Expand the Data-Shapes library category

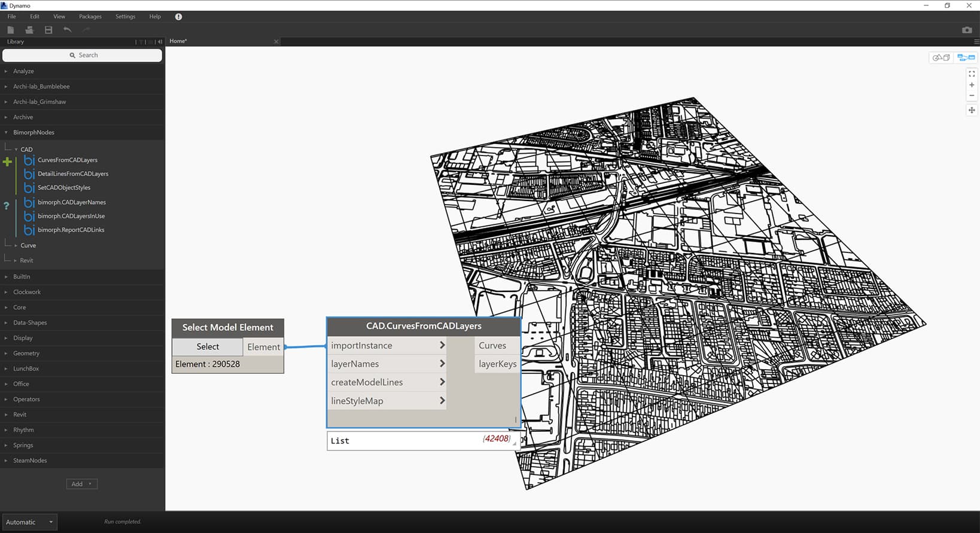pyautogui.click(x=83, y=322)
